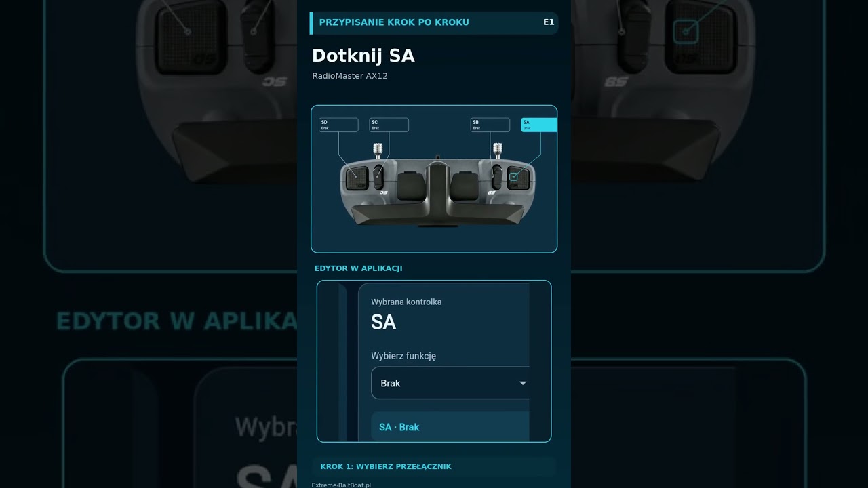Image resolution: width=868 pixels, height=488 pixels.
Task: Tap the highlighted SA switch label
Action: coord(539,125)
